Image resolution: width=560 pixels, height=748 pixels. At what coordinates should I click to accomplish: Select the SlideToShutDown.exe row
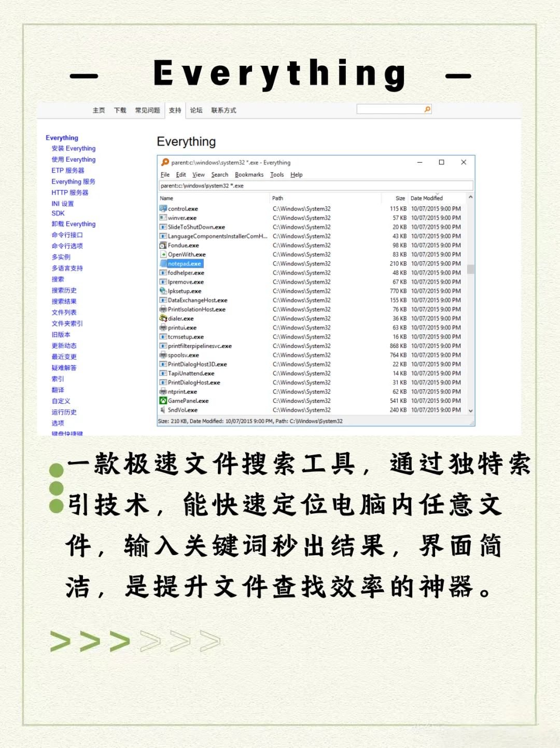point(313,227)
